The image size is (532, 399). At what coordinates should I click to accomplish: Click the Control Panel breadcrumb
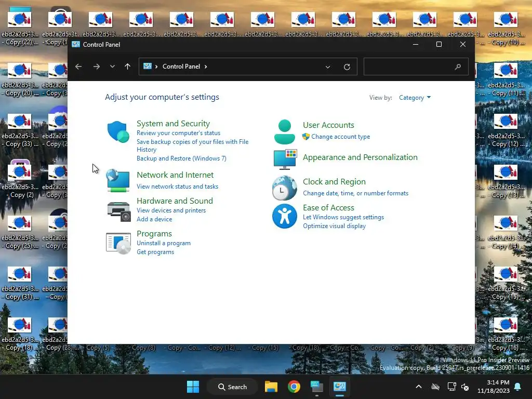click(x=181, y=66)
